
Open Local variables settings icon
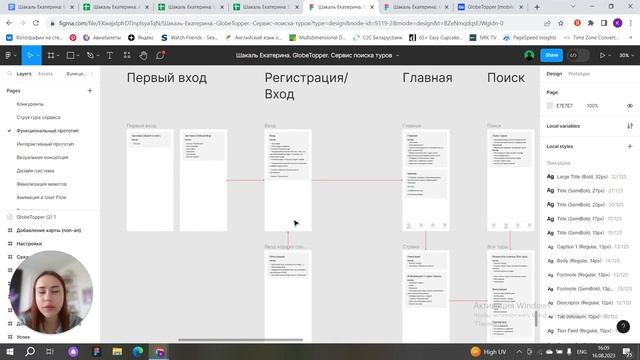coord(630,126)
